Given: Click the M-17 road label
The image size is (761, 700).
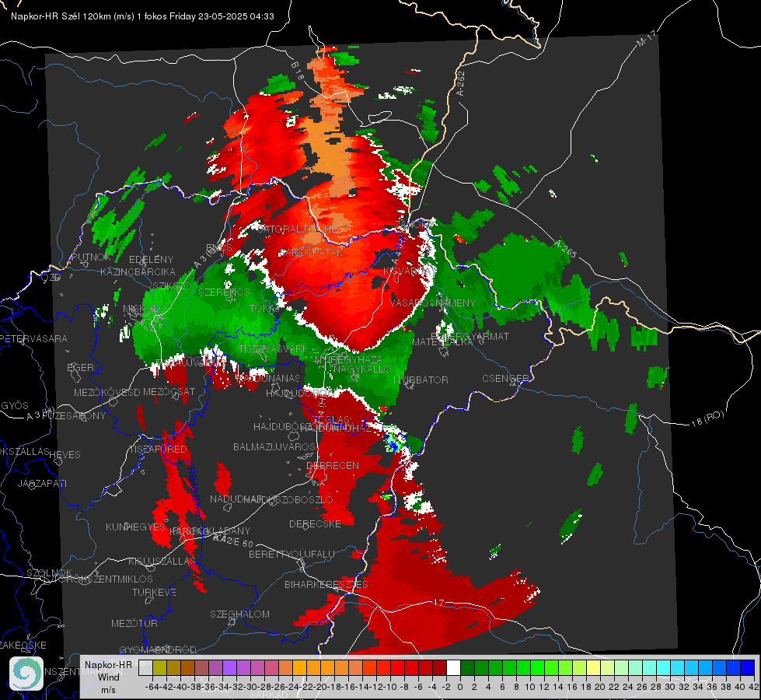Looking at the screenshot, I should click(x=645, y=39).
